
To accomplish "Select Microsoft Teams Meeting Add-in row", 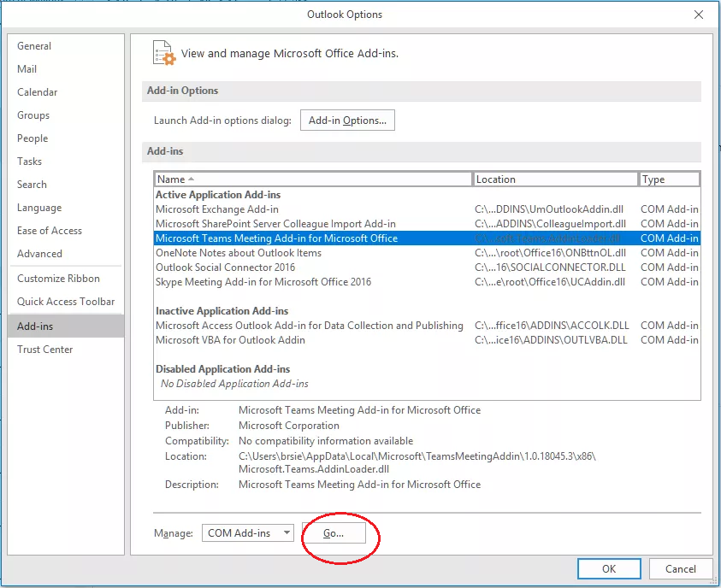I will click(427, 238).
